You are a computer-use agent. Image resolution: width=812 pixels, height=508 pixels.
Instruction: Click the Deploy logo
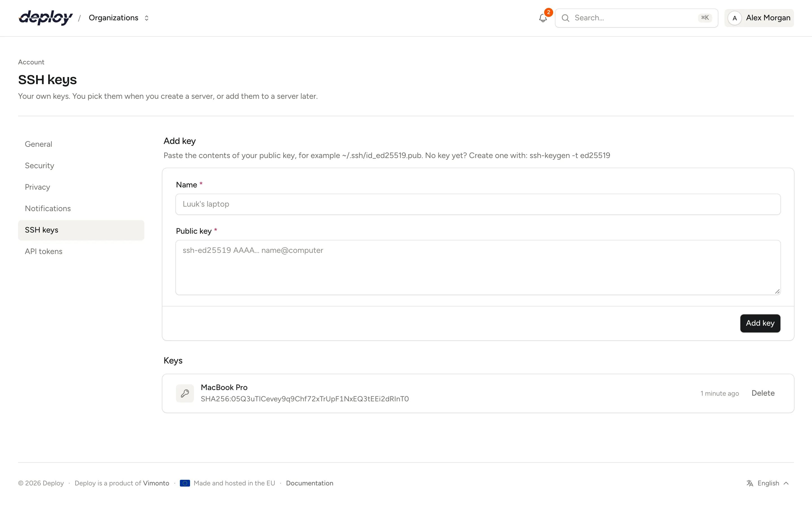pos(46,18)
